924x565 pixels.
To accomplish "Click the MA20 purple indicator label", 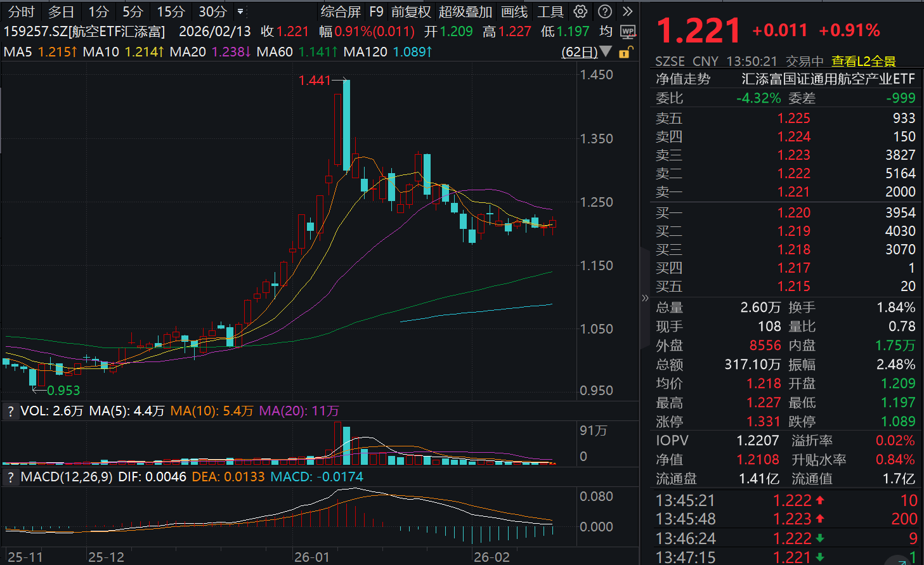I will click(210, 51).
